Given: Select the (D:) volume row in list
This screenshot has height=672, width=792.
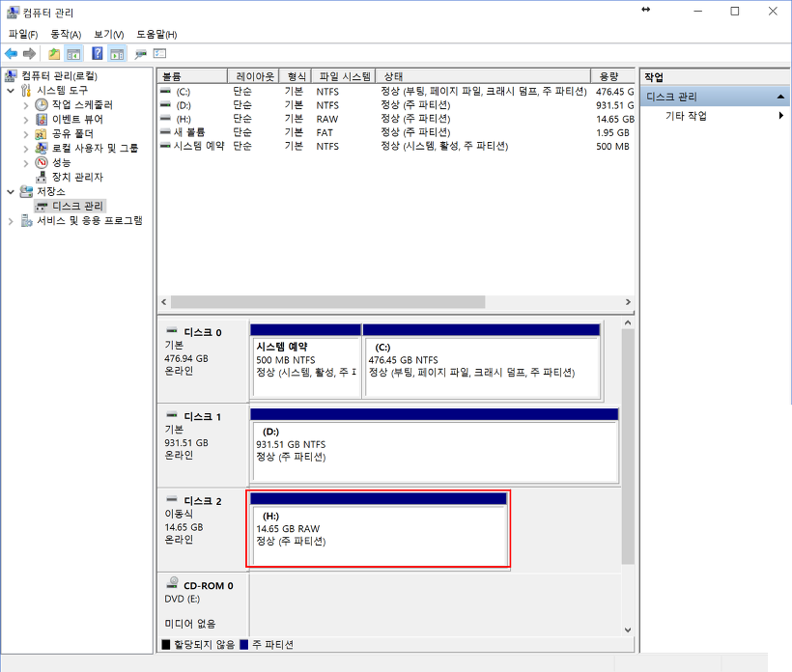Looking at the screenshot, I should (395, 105).
